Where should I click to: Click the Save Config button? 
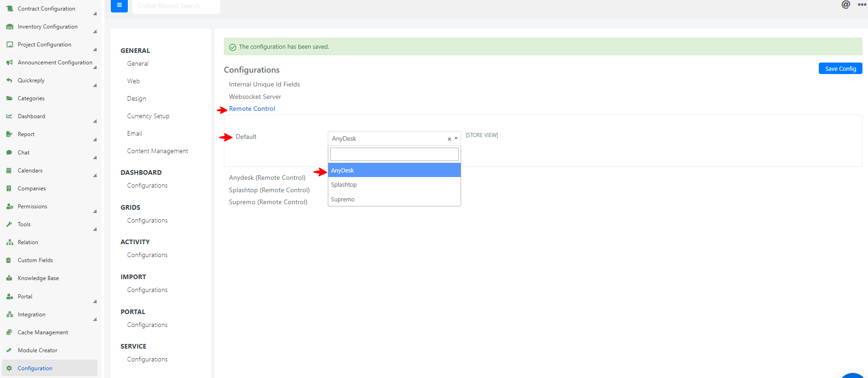point(840,69)
